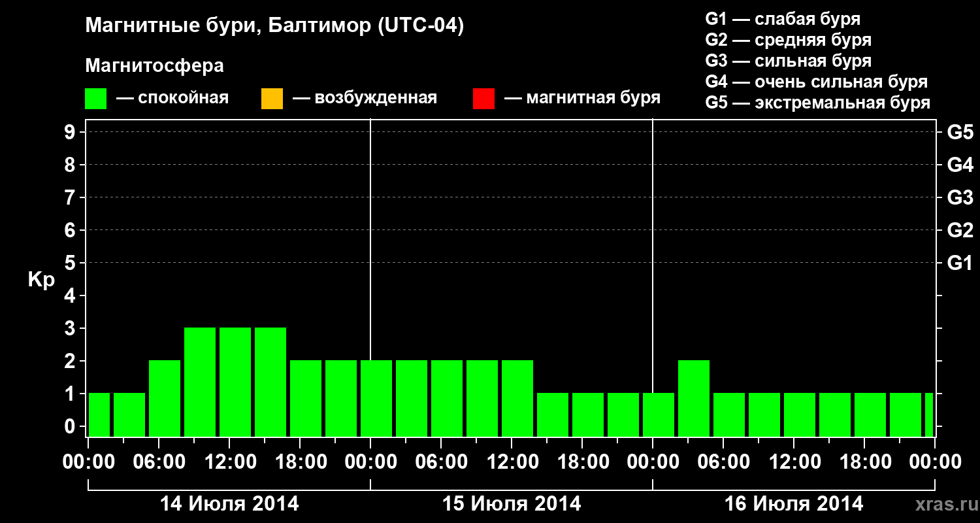Click the Kp 1 bar over 12:00 on 16 Июля
Viewport: 980px width, 523px height.
tap(800, 414)
